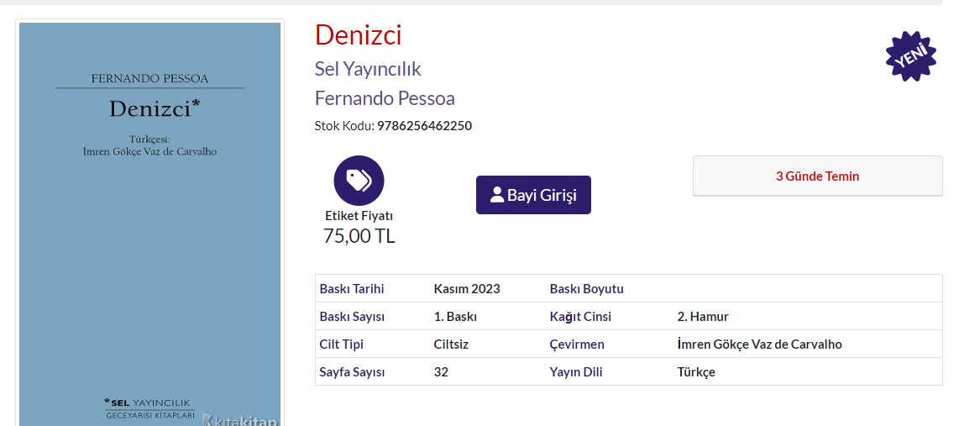Screen dimensions: 980x426
Task: Click the stock code 9786256462250
Action: click(424, 126)
